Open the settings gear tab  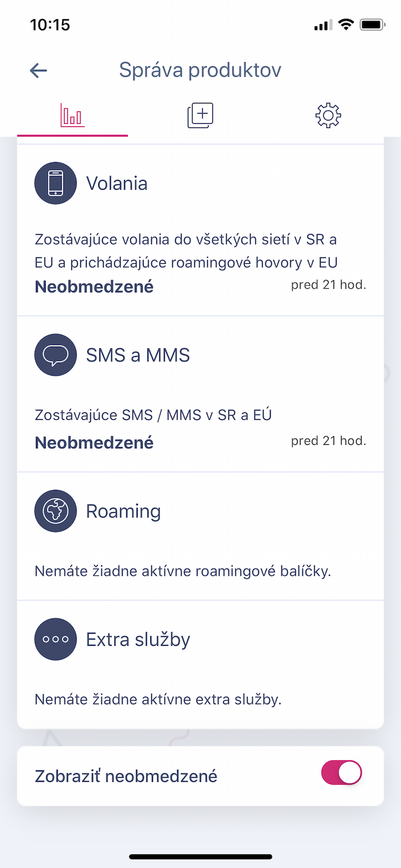point(328,115)
